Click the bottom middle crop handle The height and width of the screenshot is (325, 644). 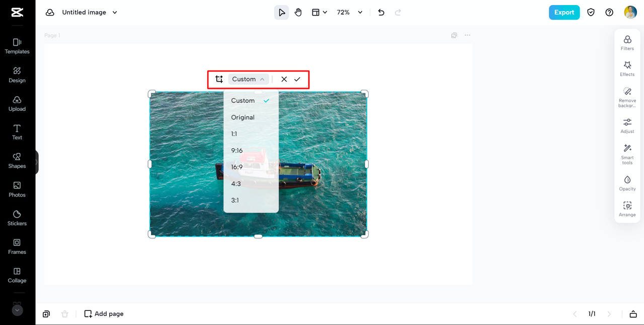coord(258,236)
